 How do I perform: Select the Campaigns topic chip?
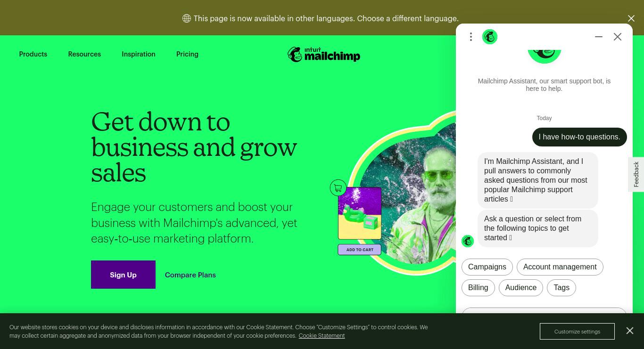[x=487, y=267]
